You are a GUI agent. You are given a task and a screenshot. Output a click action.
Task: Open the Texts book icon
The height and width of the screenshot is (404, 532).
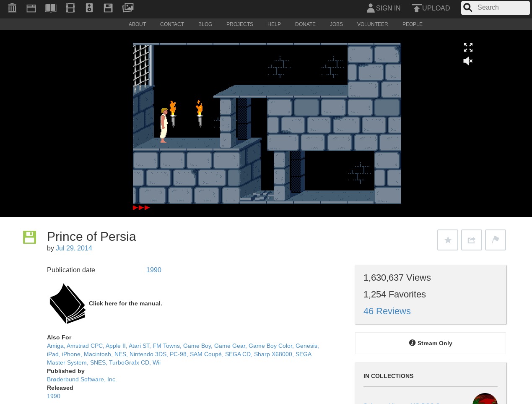click(51, 8)
